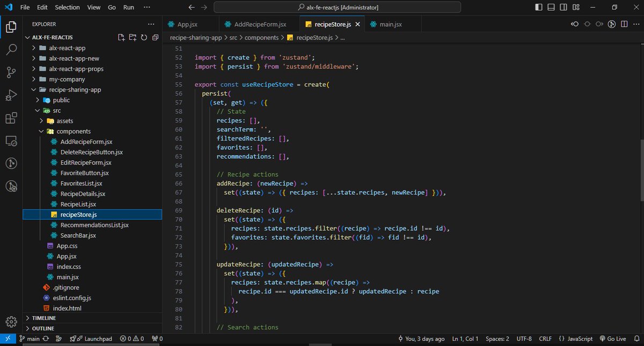Open the View menu
The height and width of the screenshot is (346, 644).
[x=94, y=8]
